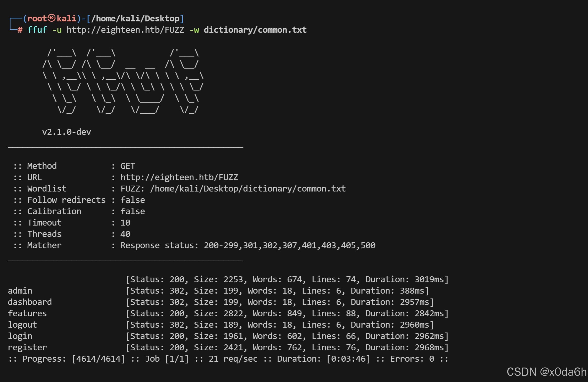This screenshot has height=382, width=588.
Task: Click the ffuf ASCII art logo
Action: 123,81
